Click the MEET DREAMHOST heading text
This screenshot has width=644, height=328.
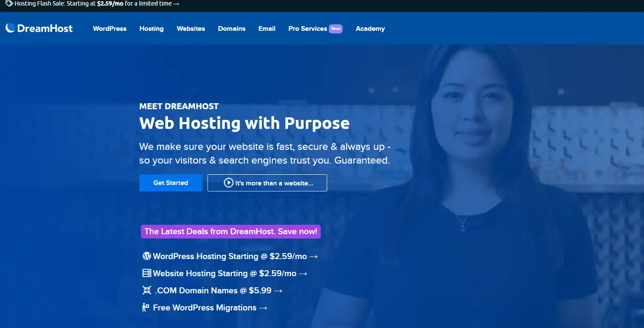point(179,106)
